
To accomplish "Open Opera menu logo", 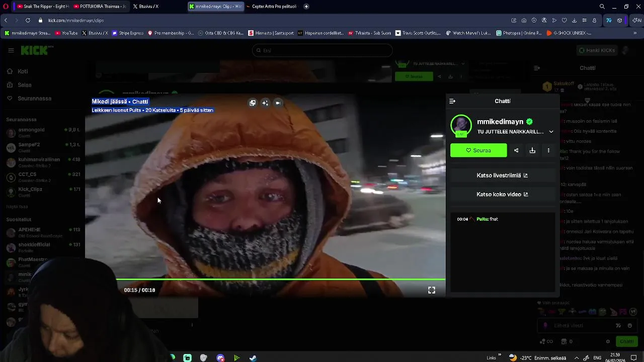I will [6, 7].
